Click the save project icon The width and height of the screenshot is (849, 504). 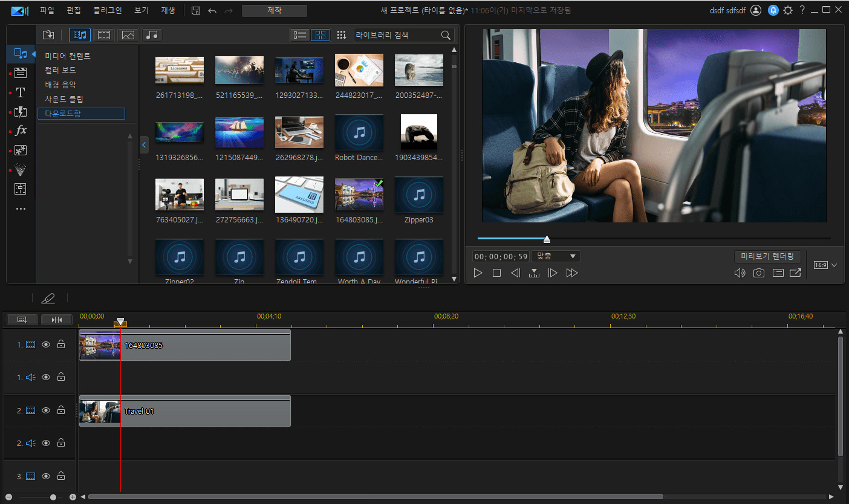pyautogui.click(x=196, y=10)
